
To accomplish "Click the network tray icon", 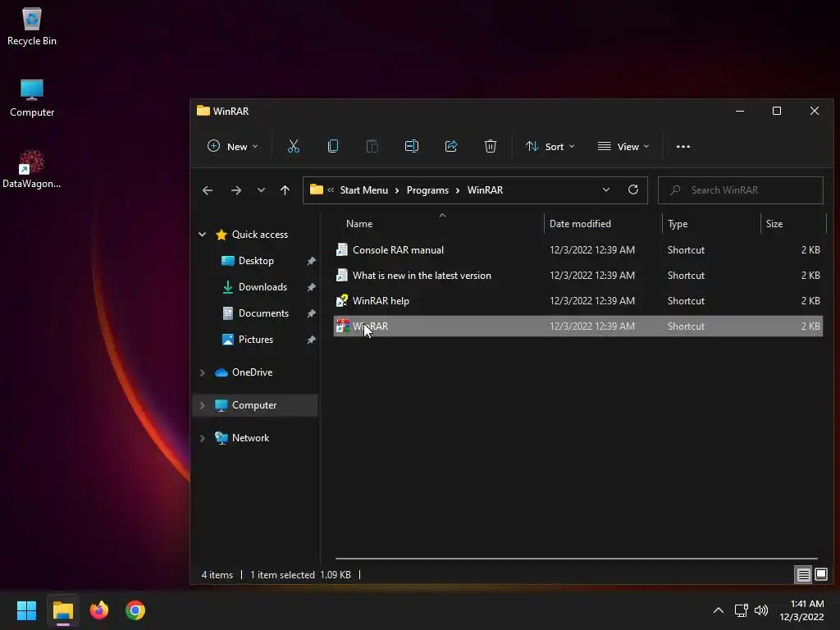I will pos(741,610).
